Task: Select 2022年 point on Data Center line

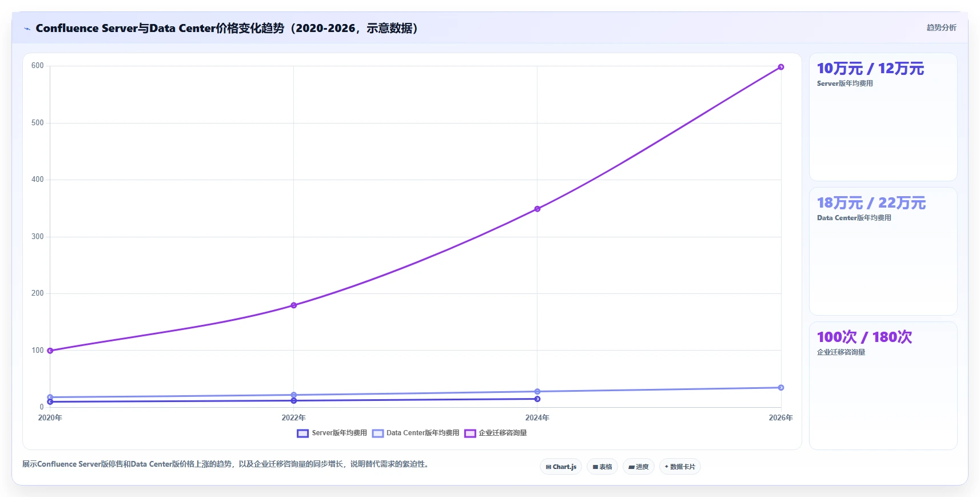Action: click(294, 395)
